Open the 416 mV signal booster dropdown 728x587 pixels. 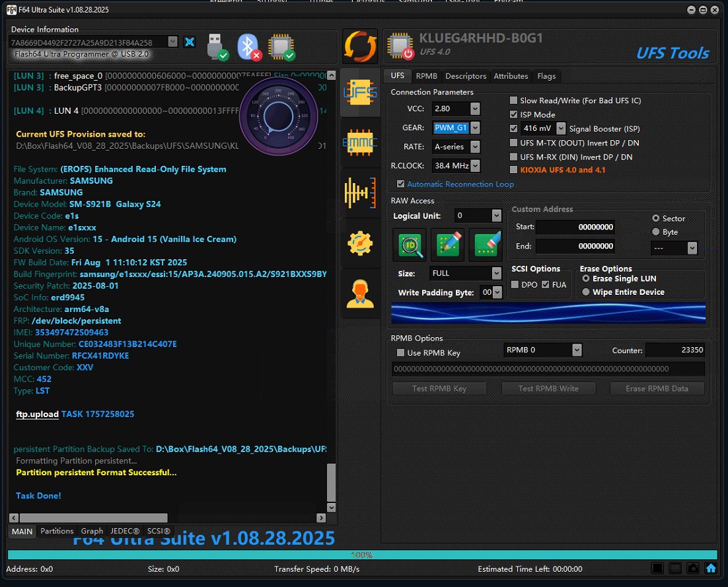coord(561,129)
